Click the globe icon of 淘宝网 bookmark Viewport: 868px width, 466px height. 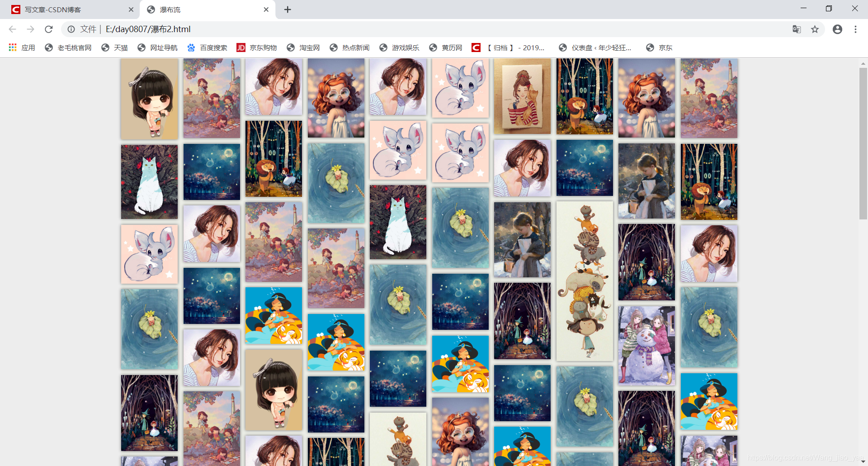(x=291, y=48)
